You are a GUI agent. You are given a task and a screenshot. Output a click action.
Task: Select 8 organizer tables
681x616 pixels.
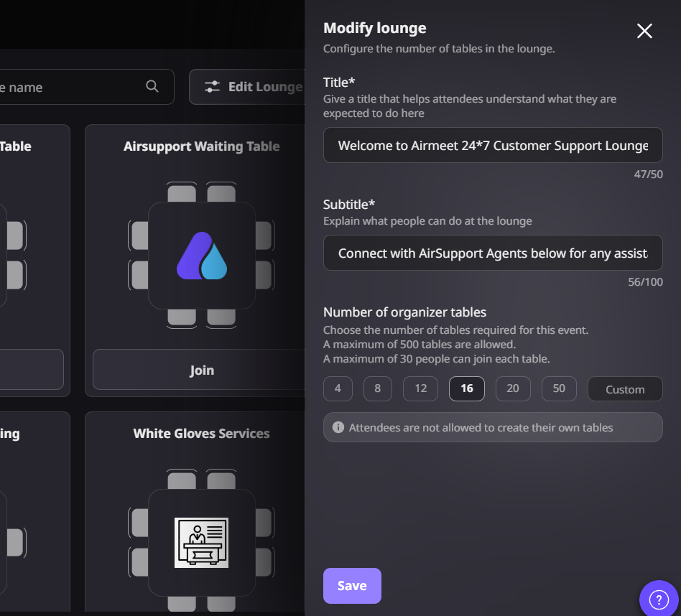pyautogui.click(x=377, y=388)
